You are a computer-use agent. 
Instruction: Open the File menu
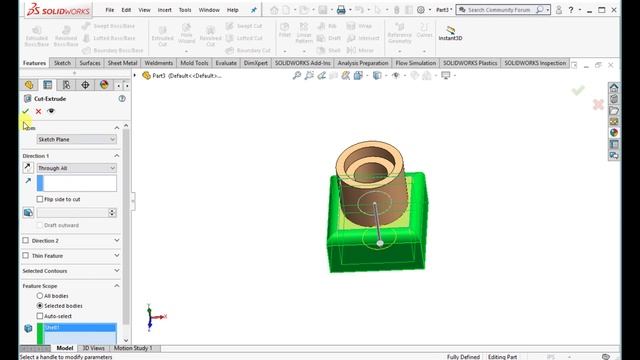click(109, 10)
